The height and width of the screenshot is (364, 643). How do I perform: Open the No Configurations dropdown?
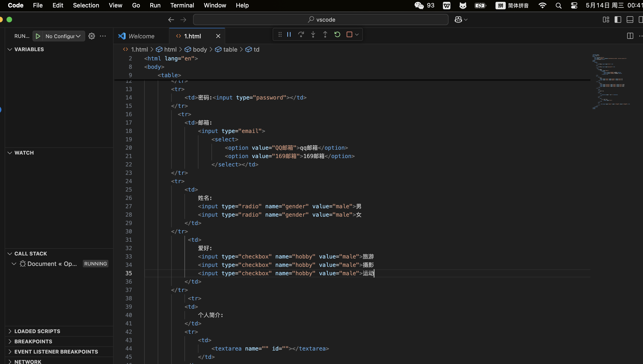(63, 36)
